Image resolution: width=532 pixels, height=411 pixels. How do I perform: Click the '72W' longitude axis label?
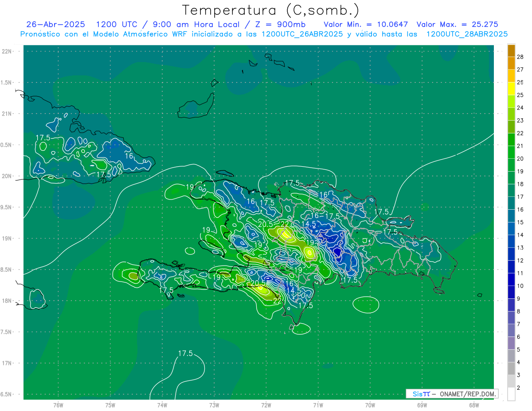266,405
